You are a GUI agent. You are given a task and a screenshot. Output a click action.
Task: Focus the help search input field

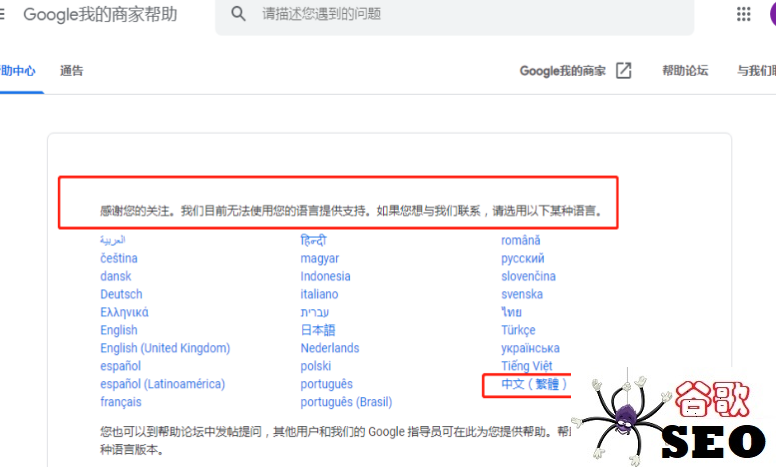pyautogui.click(x=454, y=15)
